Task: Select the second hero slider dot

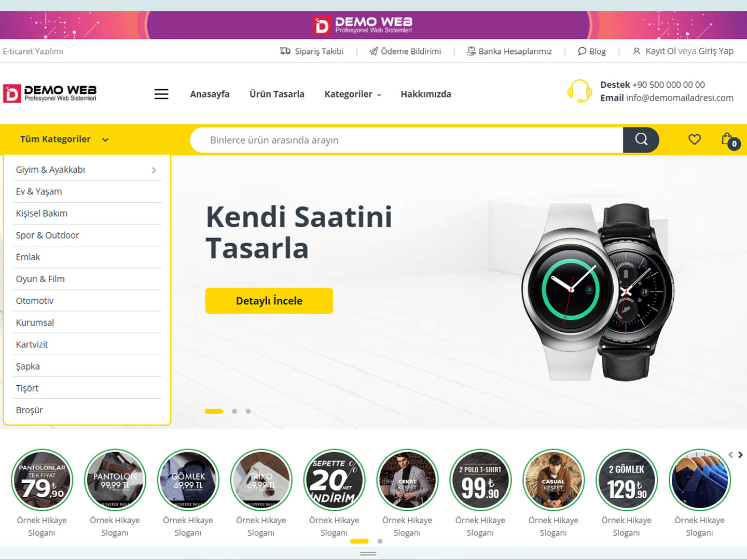Action: pyautogui.click(x=234, y=411)
